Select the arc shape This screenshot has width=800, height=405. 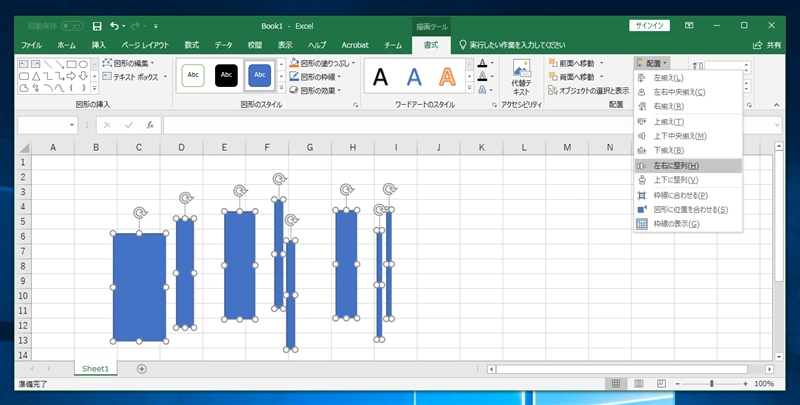(x=47, y=88)
